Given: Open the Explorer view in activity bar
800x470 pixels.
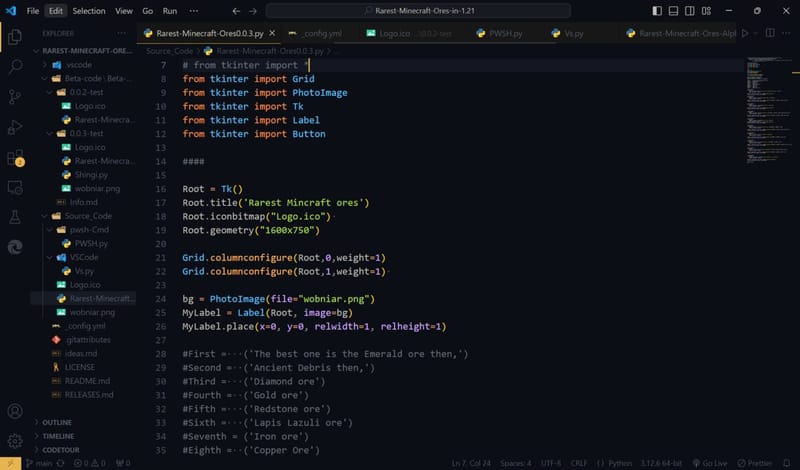Looking at the screenshot, I should tap(15, 37).
